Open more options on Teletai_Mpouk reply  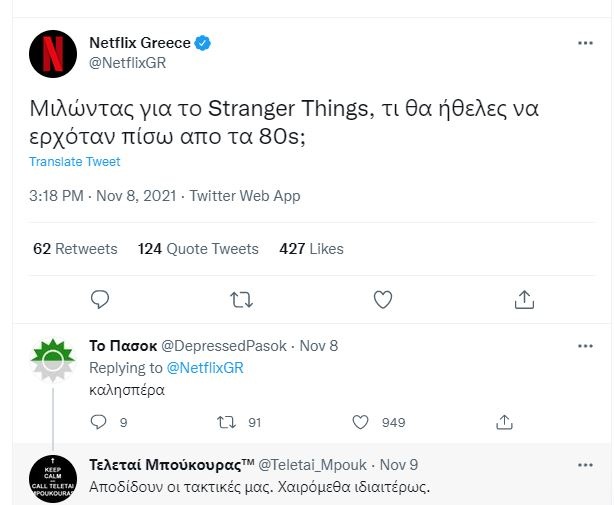[x=586, y=465]
